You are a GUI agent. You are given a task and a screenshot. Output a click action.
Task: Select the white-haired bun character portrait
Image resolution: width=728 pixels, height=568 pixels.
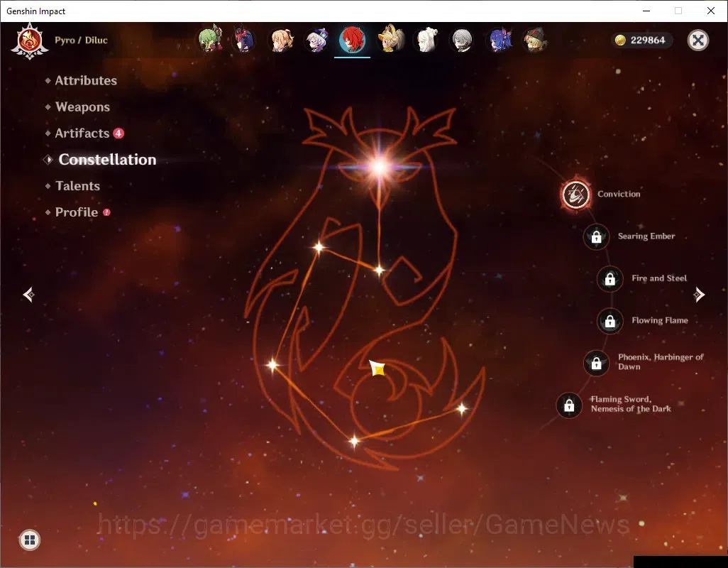[426, 40]
